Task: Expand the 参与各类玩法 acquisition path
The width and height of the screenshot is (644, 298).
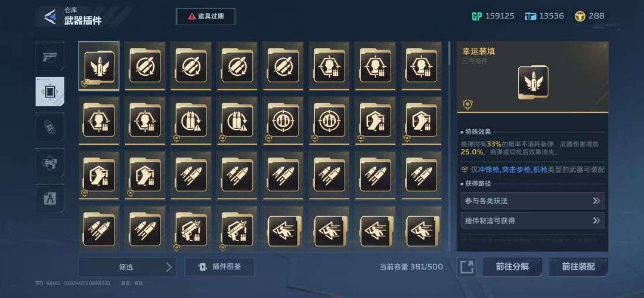Action: tap(532, 201)
